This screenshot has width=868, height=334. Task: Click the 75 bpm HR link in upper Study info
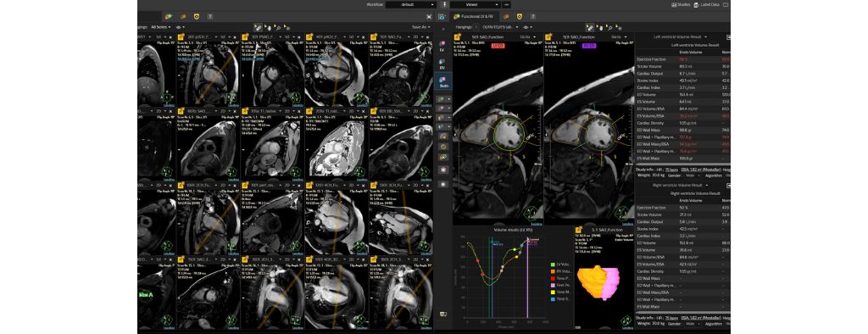pyautogui.click(x=671, y=170)
